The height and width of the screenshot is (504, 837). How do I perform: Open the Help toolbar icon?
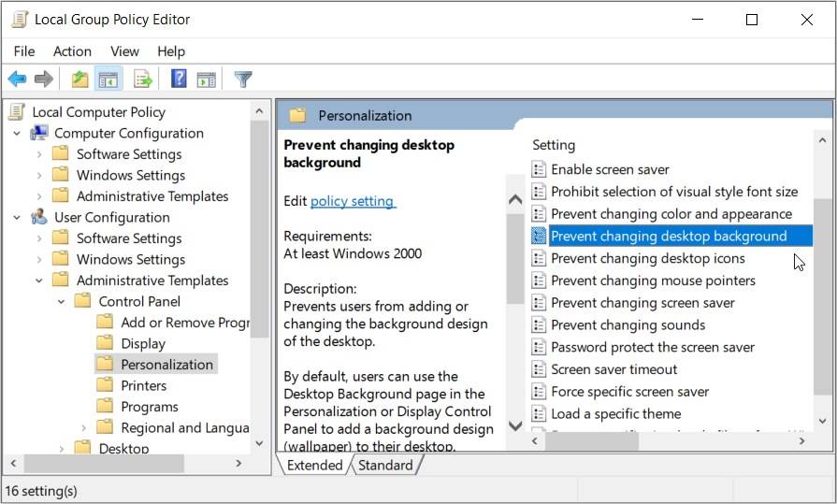click(x=179, y=79)
